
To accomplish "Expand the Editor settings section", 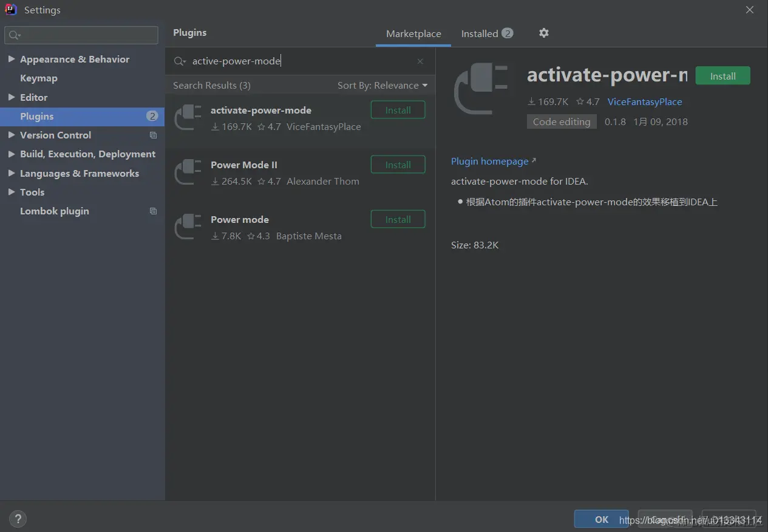I will (x=11, y=97).
